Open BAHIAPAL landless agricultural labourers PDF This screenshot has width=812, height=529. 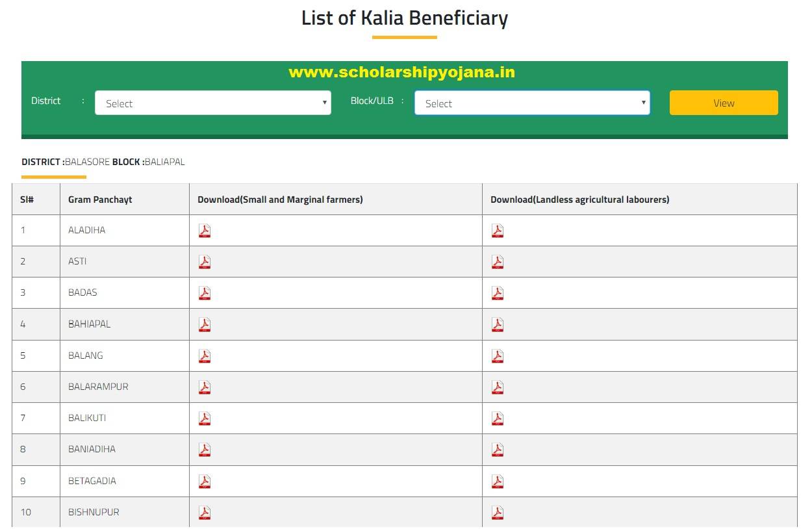498,324
